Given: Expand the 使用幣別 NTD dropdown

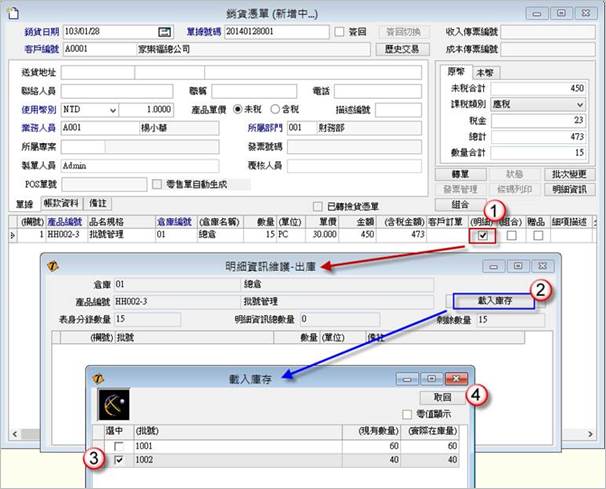Looking at the screenshot, I should (103, 108).
